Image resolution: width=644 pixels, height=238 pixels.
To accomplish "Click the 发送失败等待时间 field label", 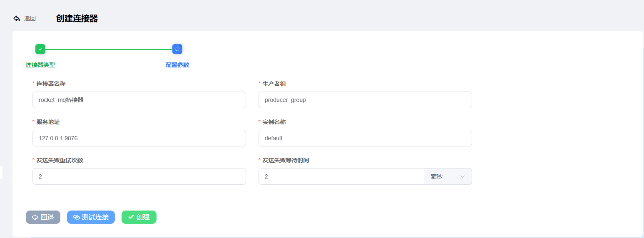I will pos(286,160).
